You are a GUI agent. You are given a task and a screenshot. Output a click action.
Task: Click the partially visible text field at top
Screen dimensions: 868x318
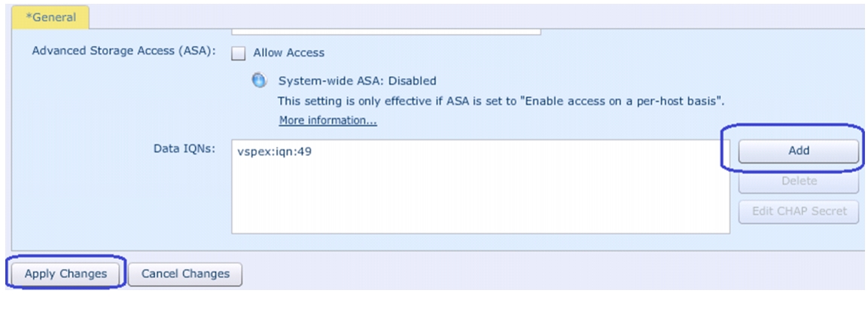386,31
